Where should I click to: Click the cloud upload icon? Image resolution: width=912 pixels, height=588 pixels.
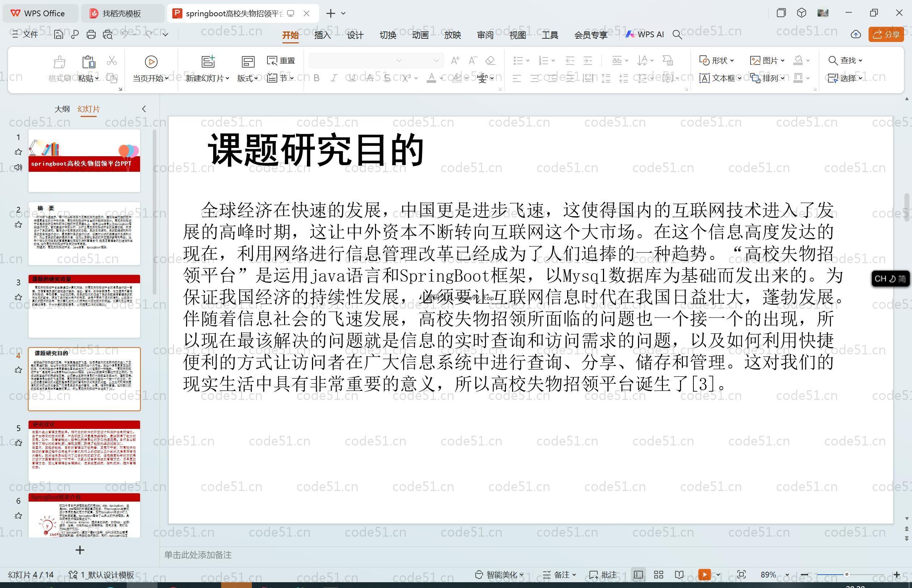click(x=856, y=34)
